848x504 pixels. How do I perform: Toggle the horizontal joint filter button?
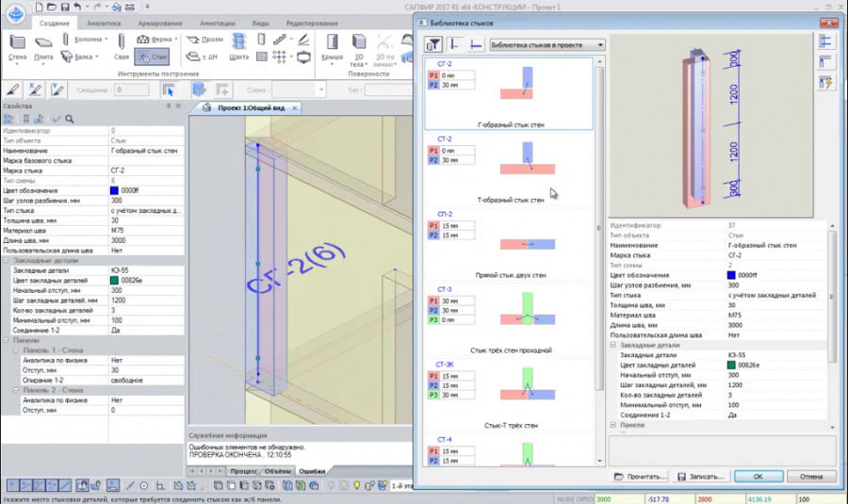pyautogui.click(x=475, y=44)
